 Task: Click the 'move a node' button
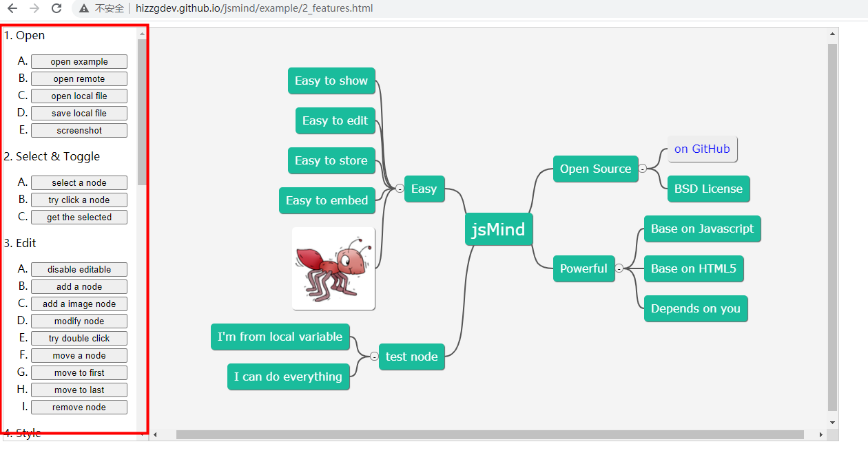(x=79, y=356)
